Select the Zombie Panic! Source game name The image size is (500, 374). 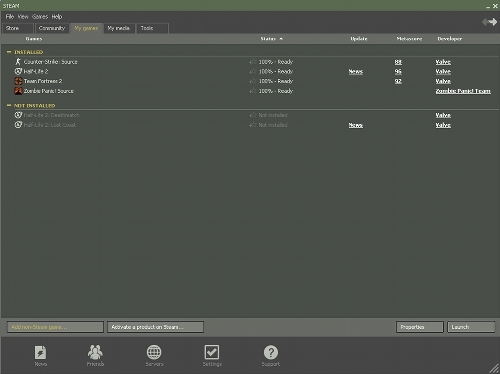click(x=49, y=91)
